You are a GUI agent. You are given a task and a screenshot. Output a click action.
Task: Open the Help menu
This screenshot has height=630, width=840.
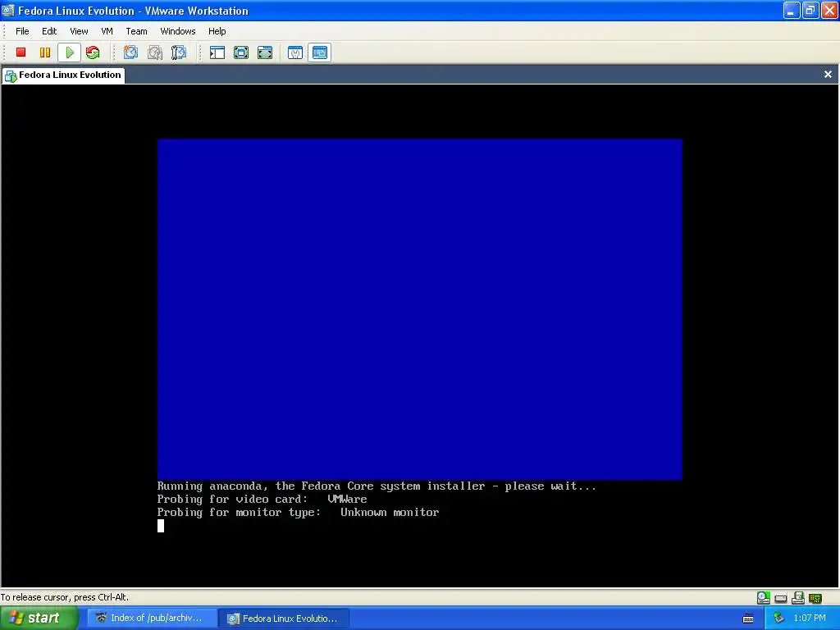(x=217, y=31)
